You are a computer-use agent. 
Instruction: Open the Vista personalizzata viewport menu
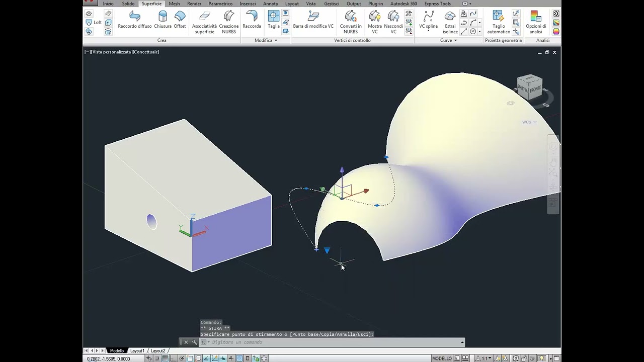[x=111, y=52]
